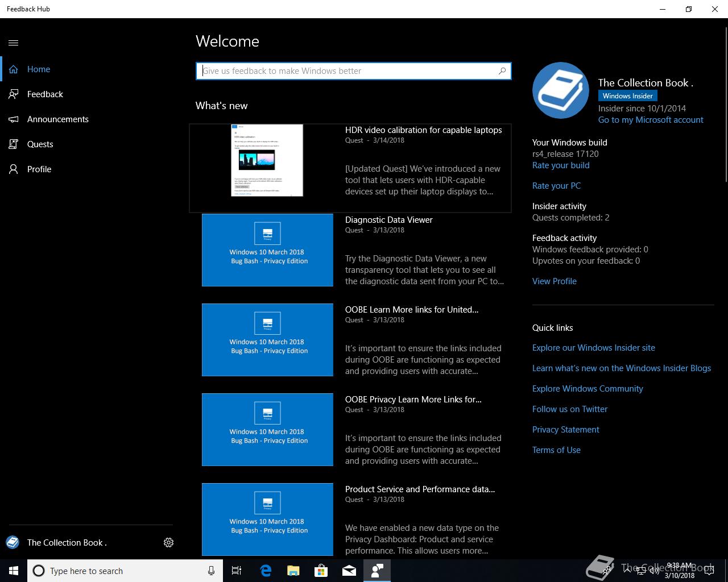This screenshot has height=582, width=728.
Task: Open the Terms of Use link
Action: coord(556,450)
